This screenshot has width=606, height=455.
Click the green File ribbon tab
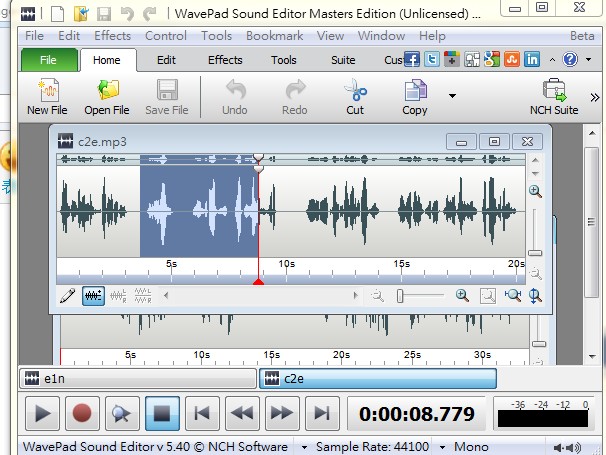click(x=49, y=60)
